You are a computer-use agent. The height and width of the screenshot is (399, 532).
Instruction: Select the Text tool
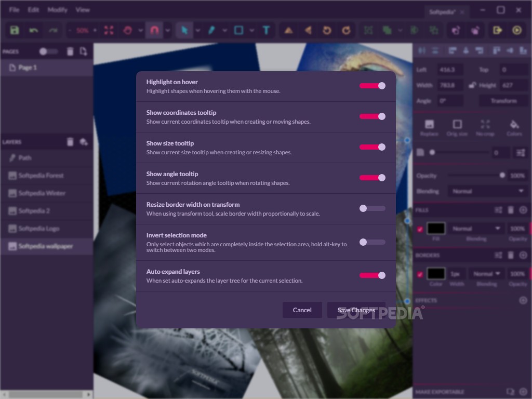[x=266, y=30]
